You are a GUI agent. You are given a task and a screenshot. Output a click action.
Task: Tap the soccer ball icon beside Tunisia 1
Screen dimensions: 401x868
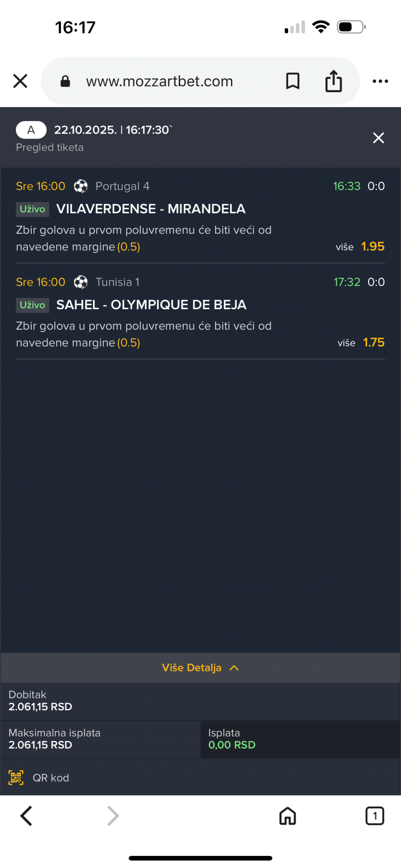pyautogui.click(x=81, y=282)
